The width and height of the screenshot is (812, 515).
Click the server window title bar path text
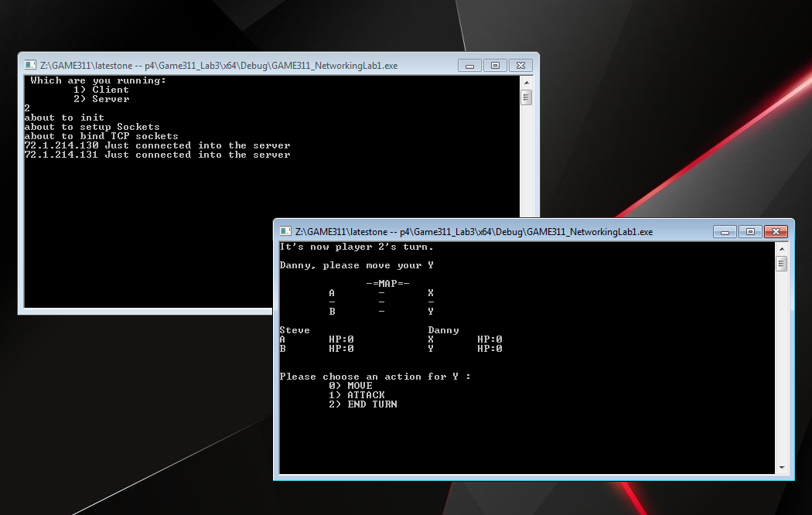coord(219,66)
